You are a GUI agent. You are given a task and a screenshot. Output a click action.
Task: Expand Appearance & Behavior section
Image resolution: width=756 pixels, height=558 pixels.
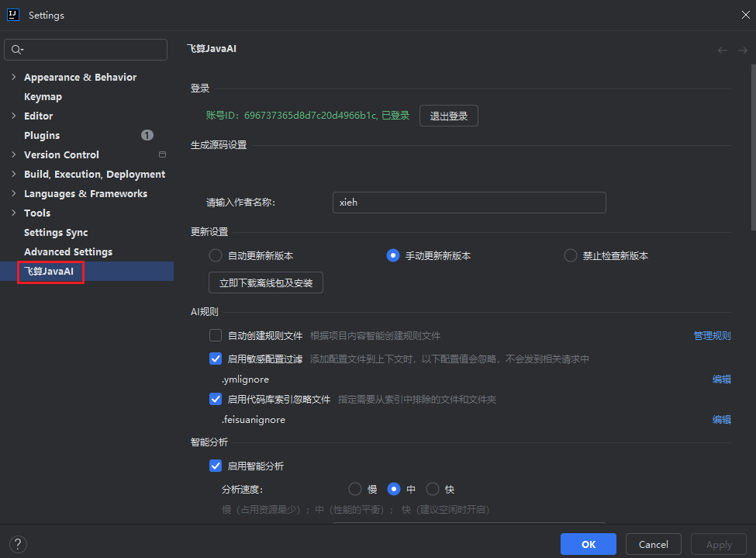click(x=14, y=77)
